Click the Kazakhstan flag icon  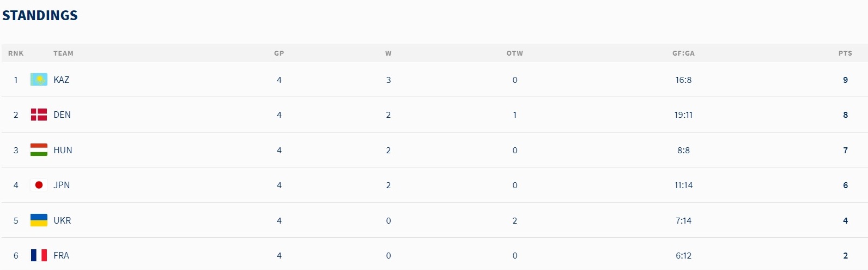39,80
